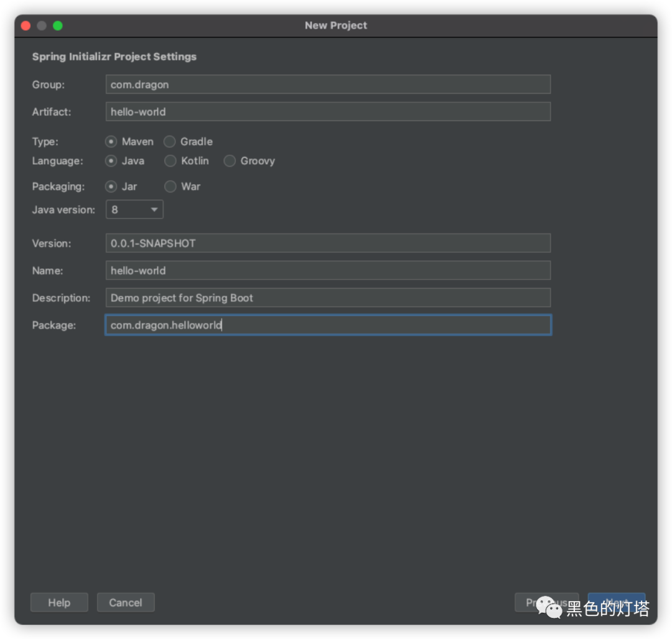The height and width of the screenshot is (639, 672).
Task: Click the Group field containing com.dragon
Action: pos(328,85)
